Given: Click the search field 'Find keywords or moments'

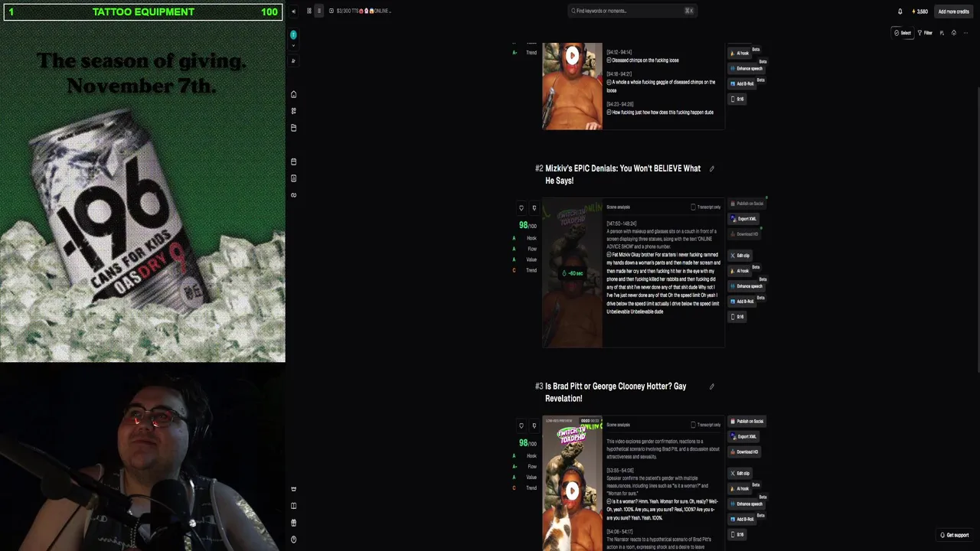Looking at the screenshot, I should click(632, 11).
